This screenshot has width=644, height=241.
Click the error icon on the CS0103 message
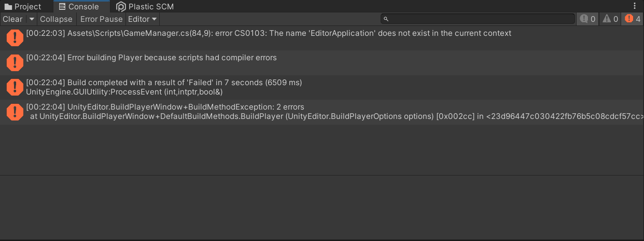click(15, 38)
